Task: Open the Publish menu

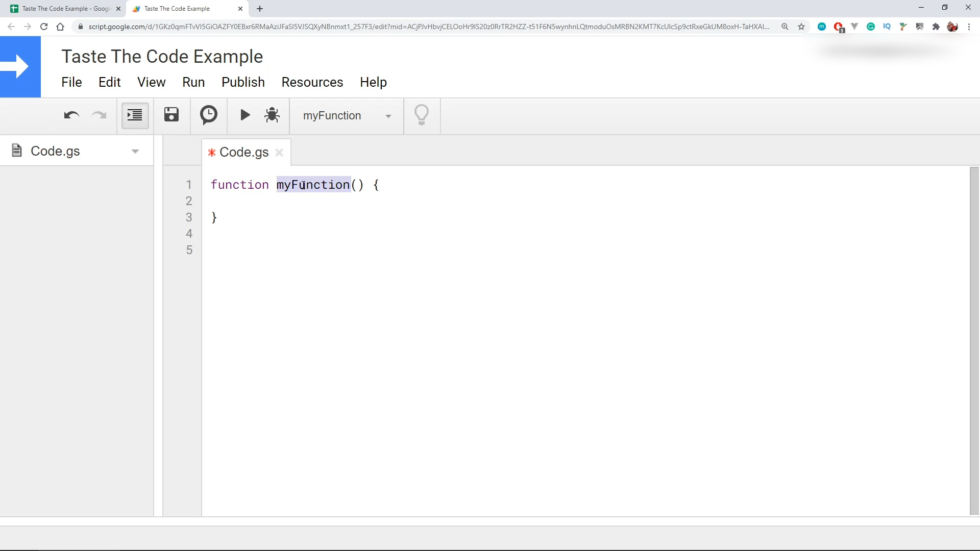Action: pos(243,82)
